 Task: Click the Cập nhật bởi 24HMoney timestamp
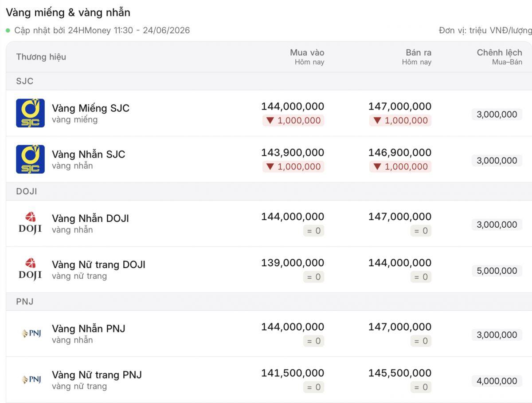click(102, 31)
